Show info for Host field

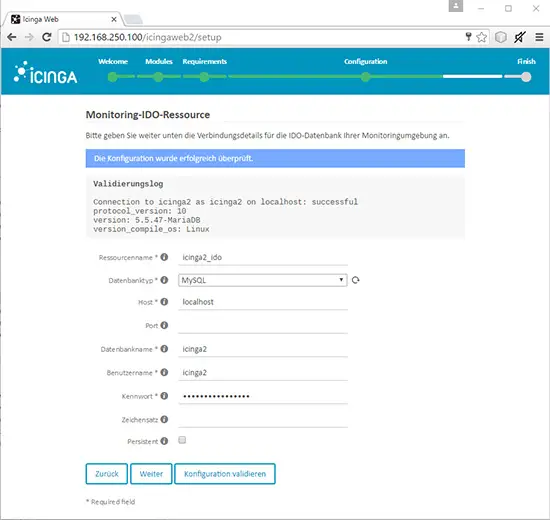tap(164, 302)
